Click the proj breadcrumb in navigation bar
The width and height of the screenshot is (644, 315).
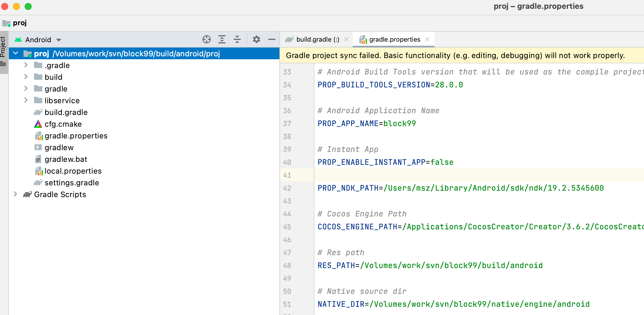[19, 23]
